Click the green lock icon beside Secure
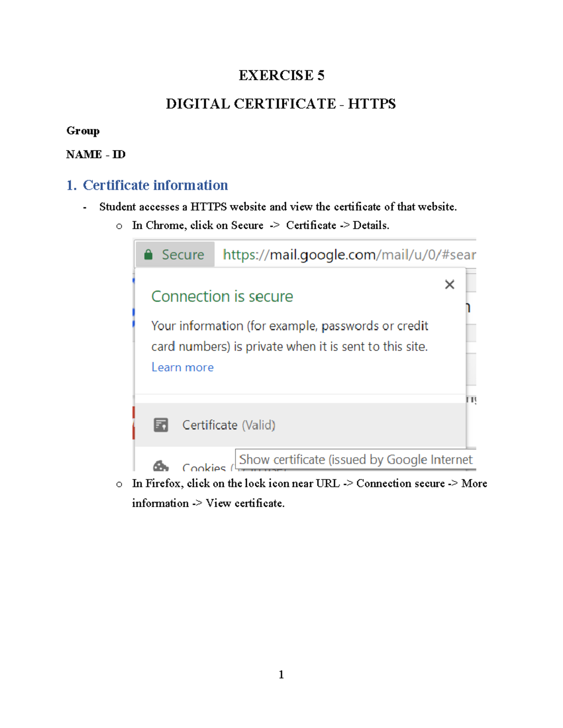This screenshot has width=563, height=728. [148, 255]
